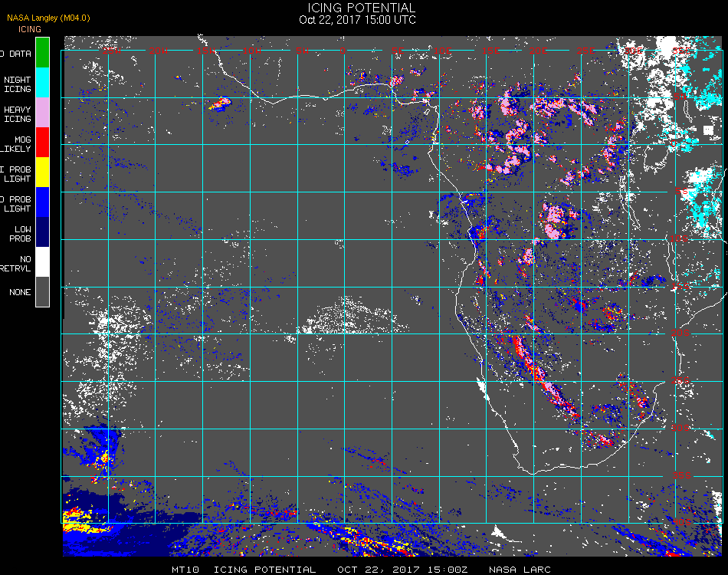Click the dark navy LOW PROB swatch
The image size is (728, 575).
coord(42,232)
